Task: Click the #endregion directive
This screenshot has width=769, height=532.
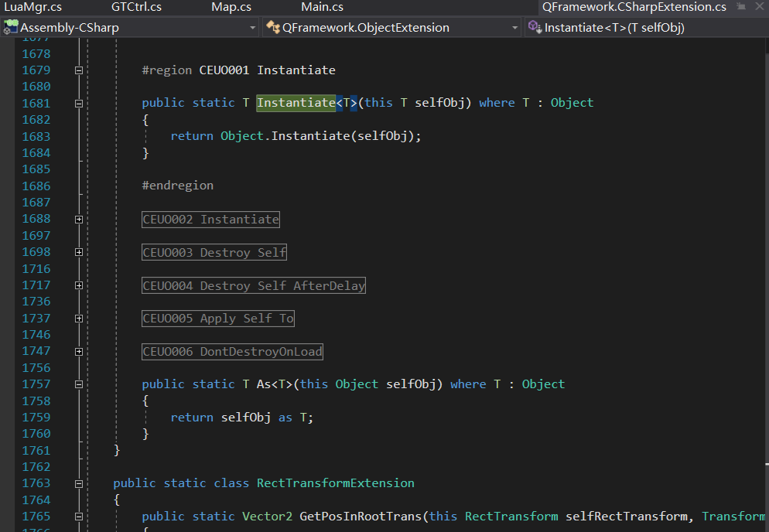Action: (177, 186)
